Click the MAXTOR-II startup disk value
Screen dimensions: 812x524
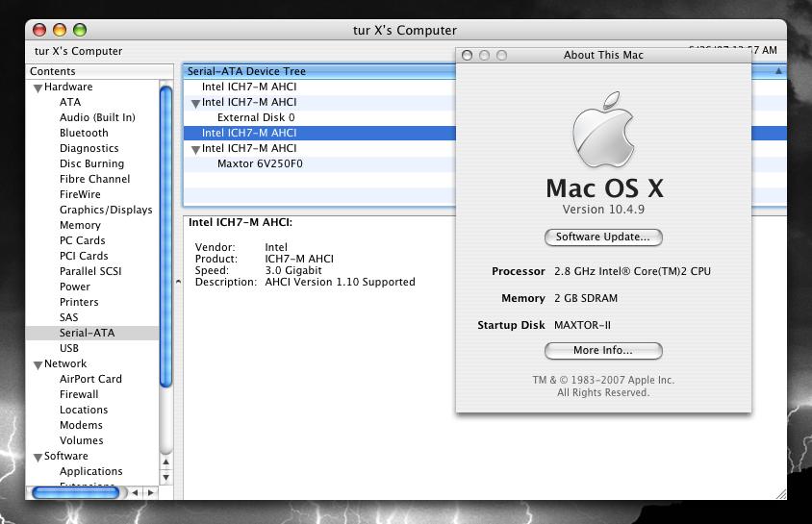582,325
